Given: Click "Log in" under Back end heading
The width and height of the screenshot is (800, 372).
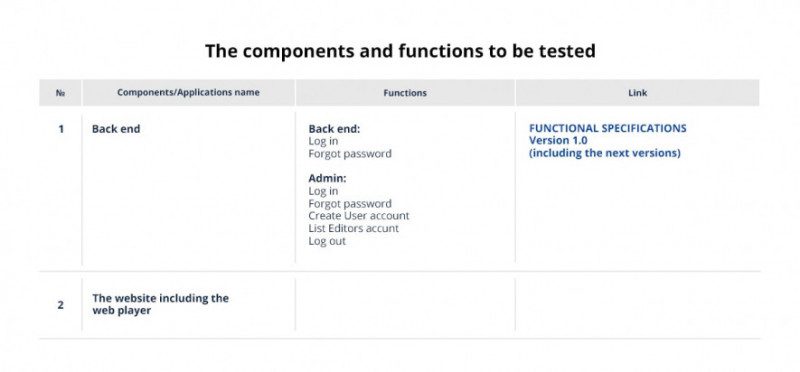Looking at the screenshot, I should (323, 141).
